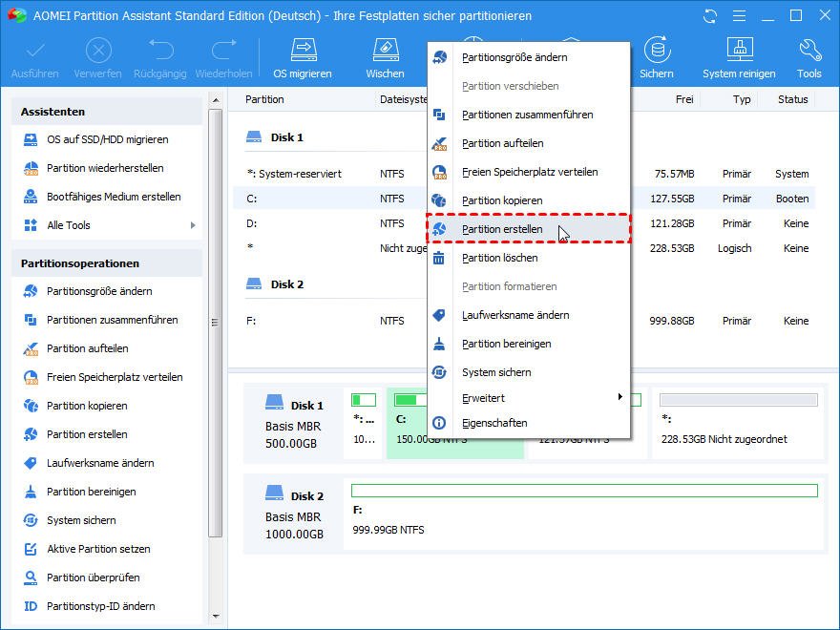Click Disk 1 Basis MBR 500.00GB label
Image resolution: width=840 pixels, height=630 pixels.
294,423
